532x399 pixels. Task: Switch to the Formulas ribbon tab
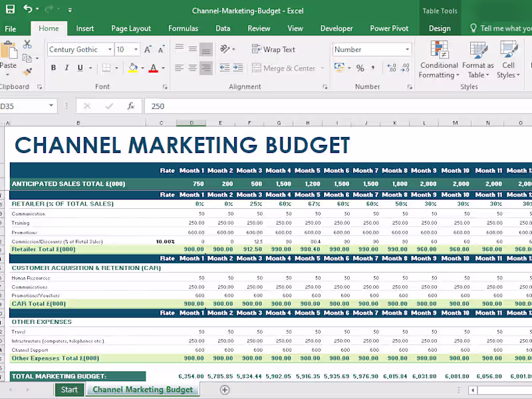183,29
